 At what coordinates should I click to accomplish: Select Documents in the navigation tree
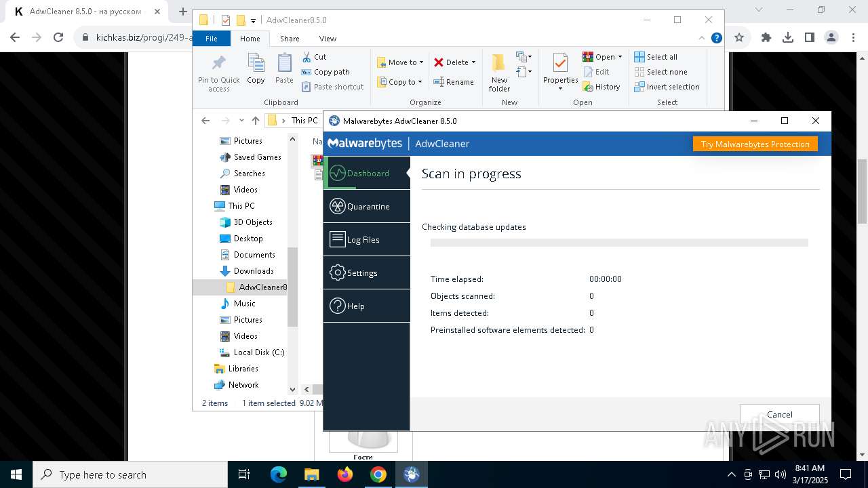tap(248, 254)
